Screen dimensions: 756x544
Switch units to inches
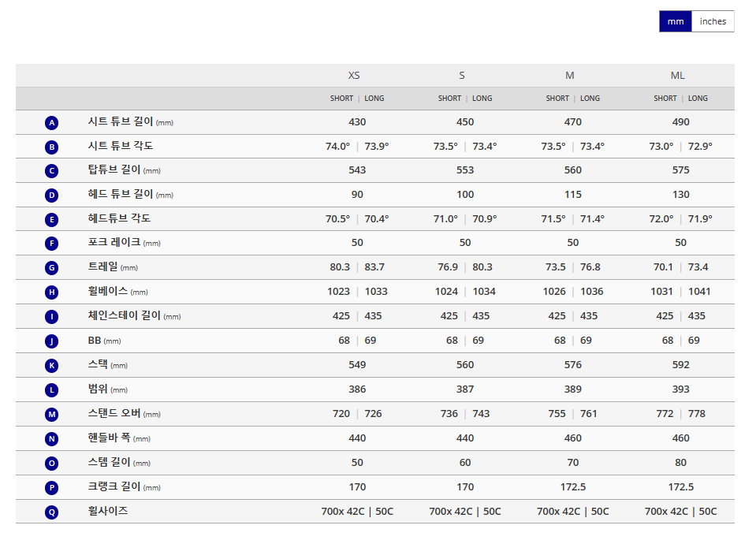pos(713,22)
